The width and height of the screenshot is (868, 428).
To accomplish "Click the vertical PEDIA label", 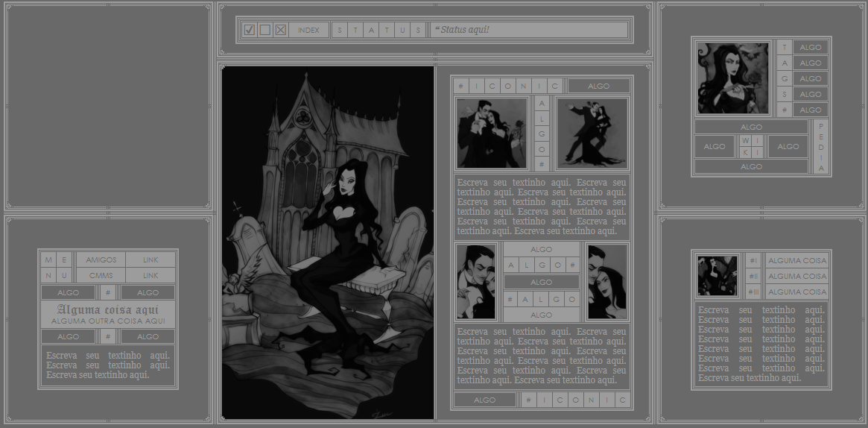I will click(x=821, y=147).
